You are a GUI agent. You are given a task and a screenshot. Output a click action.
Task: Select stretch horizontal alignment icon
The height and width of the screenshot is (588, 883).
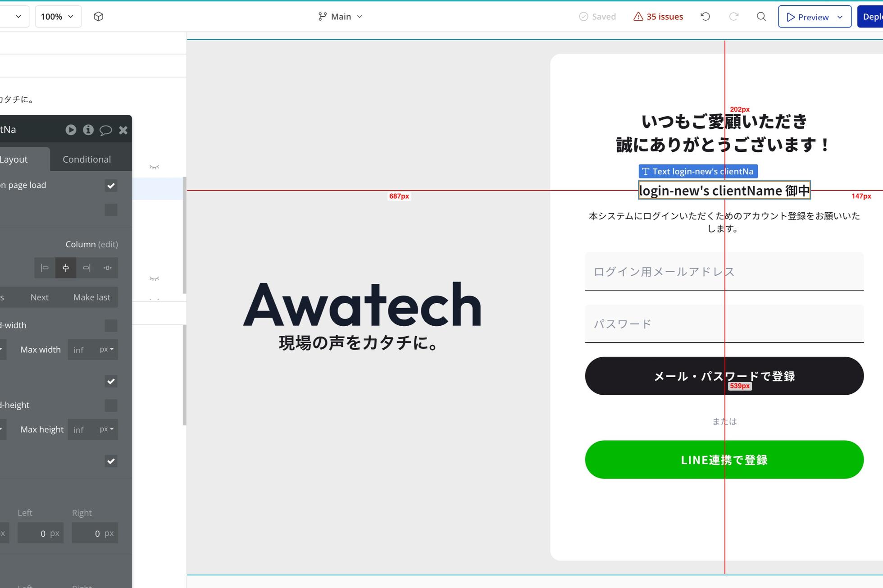coord(108,268)
